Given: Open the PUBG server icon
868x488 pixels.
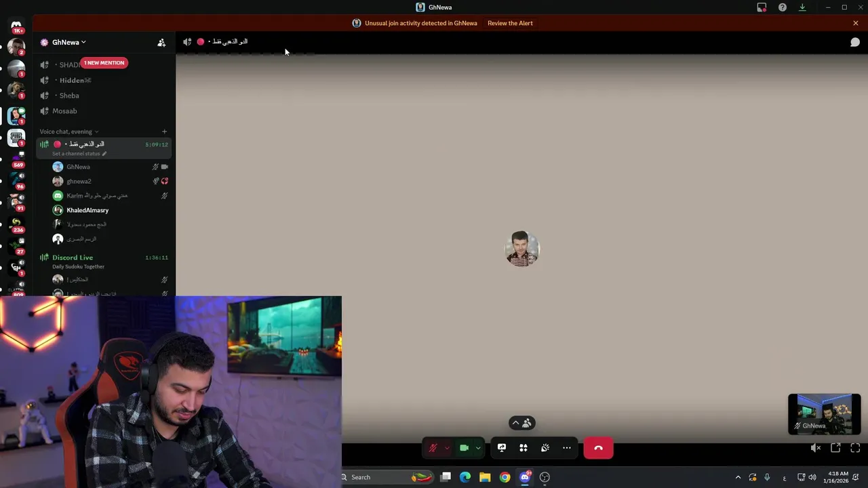Looking at the screenshot, I should coord(16,138).
